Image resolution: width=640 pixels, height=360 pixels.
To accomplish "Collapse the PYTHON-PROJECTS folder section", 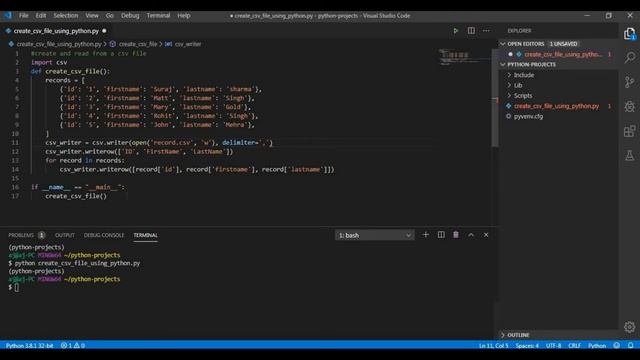I will pyautogui.click(x=503, y=64).
